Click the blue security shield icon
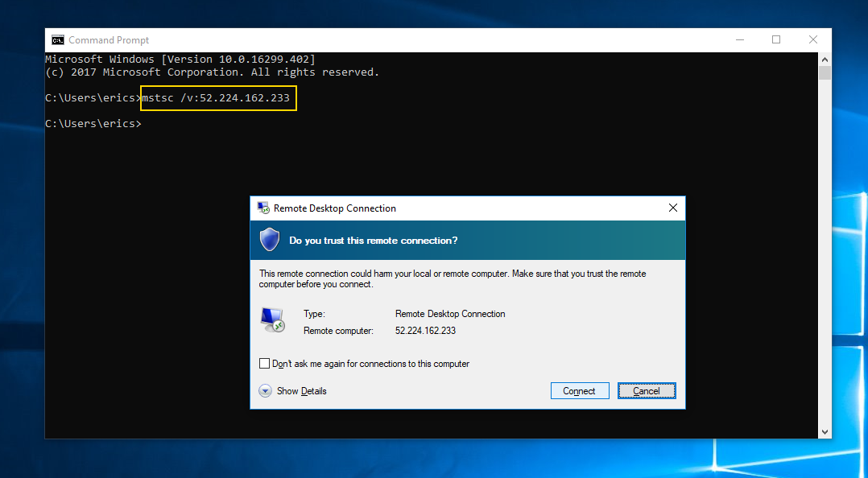 point(269,240)
